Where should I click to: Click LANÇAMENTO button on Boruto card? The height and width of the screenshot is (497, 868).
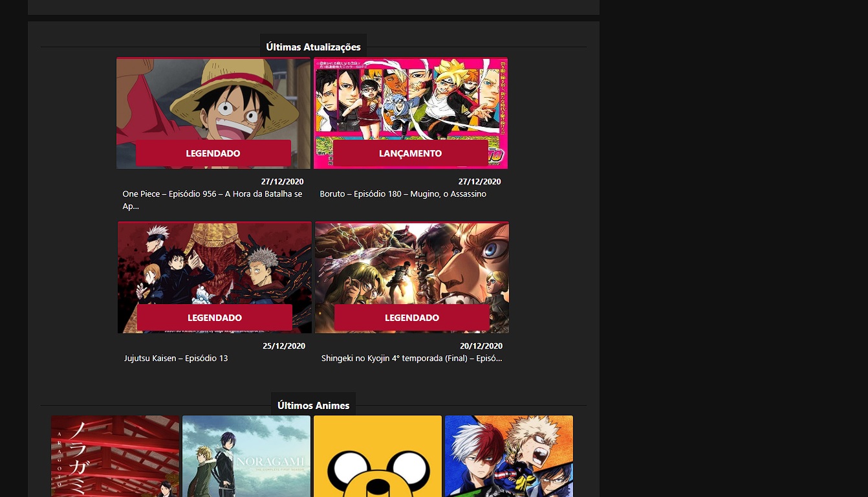(411, 153)
